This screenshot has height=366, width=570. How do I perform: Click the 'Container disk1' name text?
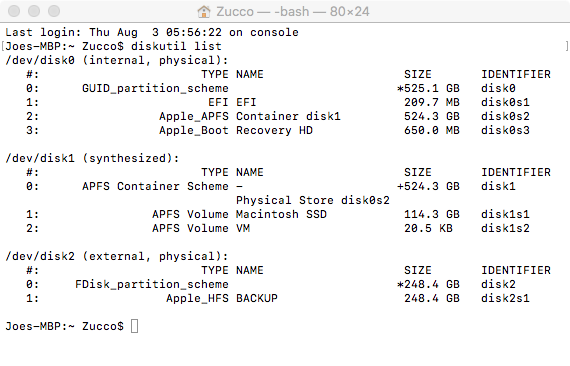(288, 116)
